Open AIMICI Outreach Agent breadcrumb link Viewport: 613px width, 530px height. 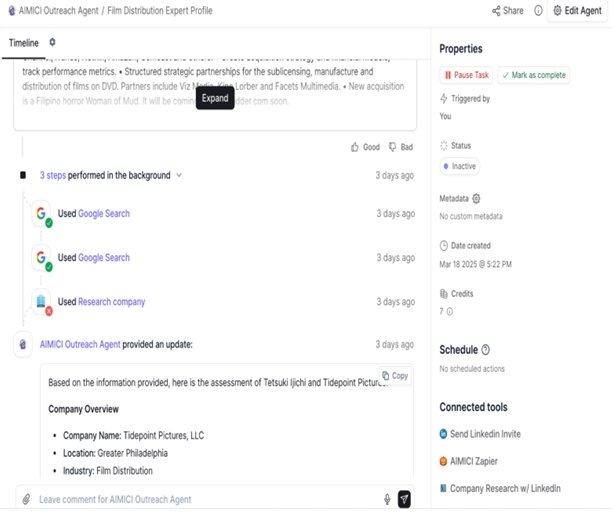point(59,11)
